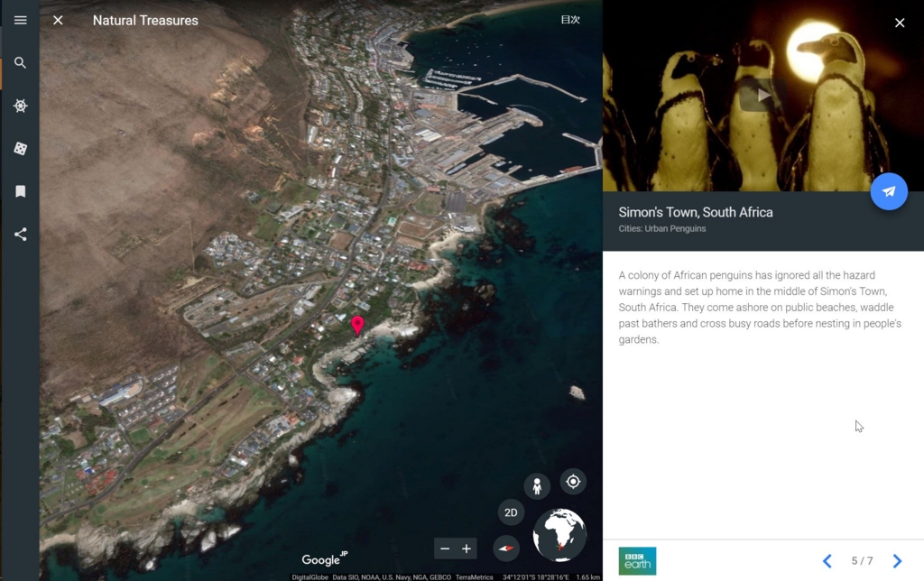This screenshot has height=581, width=924.
Task: Open the hamburger main menu
Action: tap(20, 20)
